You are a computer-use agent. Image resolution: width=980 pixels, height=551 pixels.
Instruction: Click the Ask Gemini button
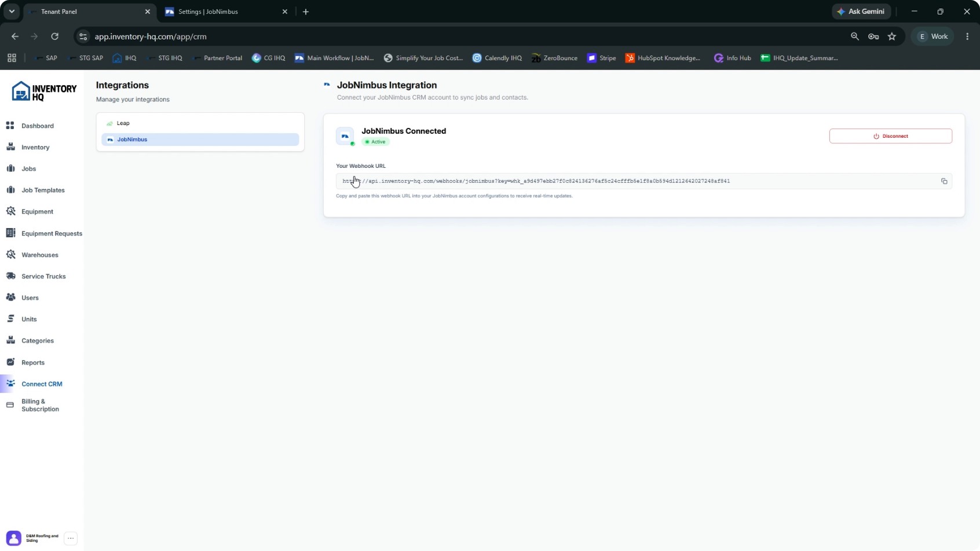point(861,12)
